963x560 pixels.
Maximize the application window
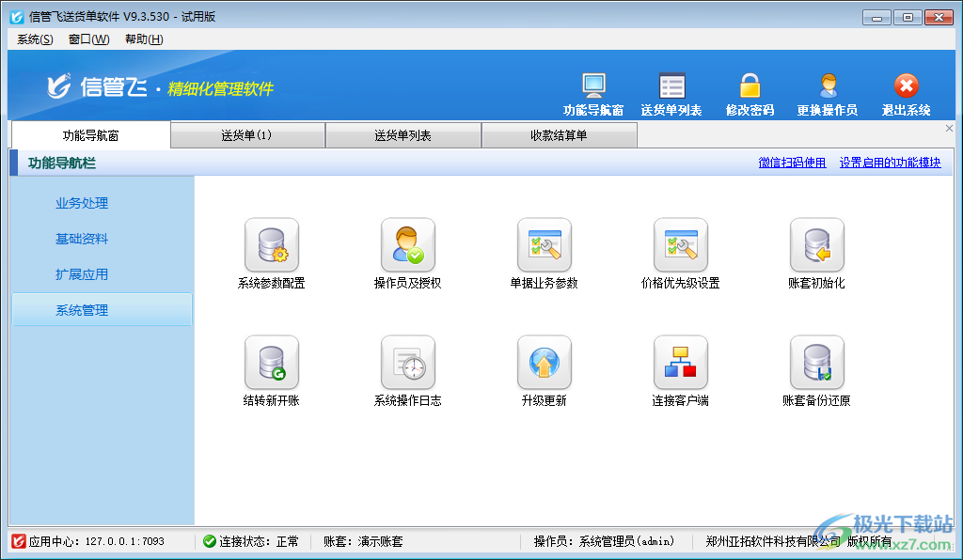[x=908, y=17]
